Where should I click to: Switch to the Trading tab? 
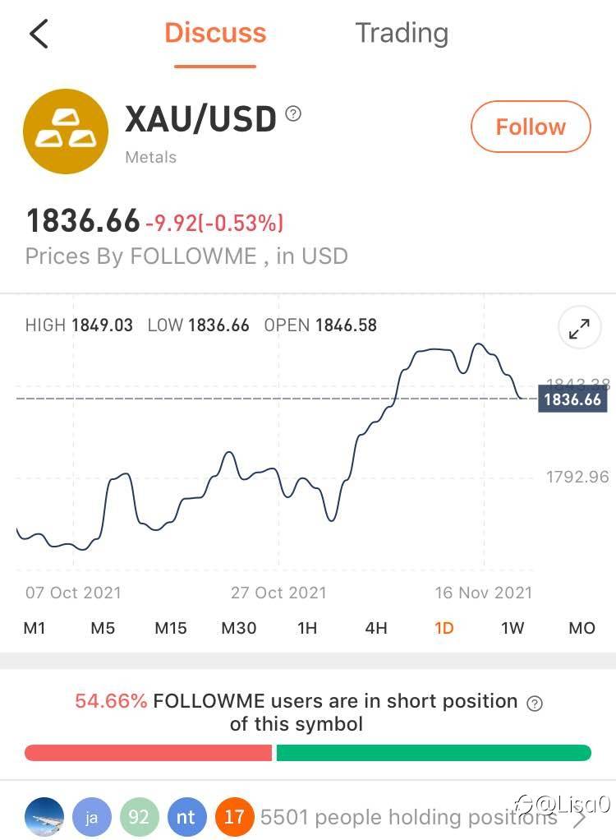tap(402, 33)
